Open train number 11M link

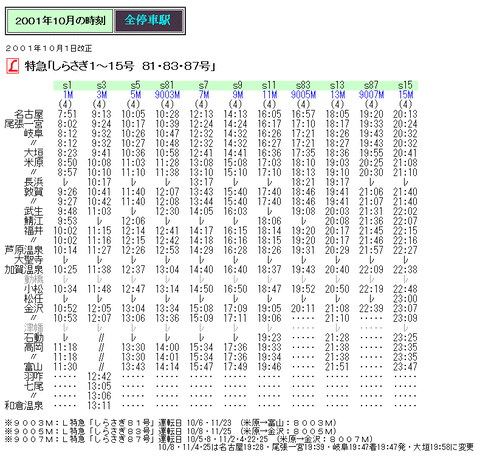coord(270,95)
